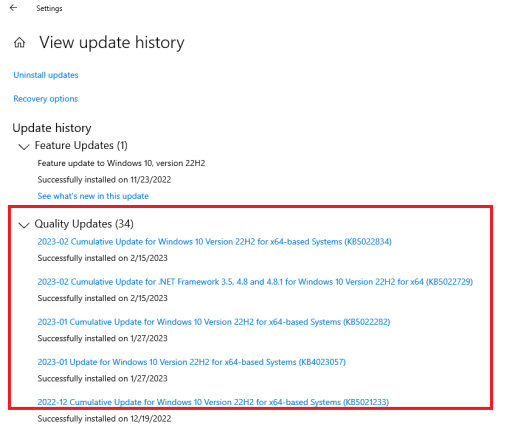
Task: Click the Settings window title text
Action: (49, 8)
